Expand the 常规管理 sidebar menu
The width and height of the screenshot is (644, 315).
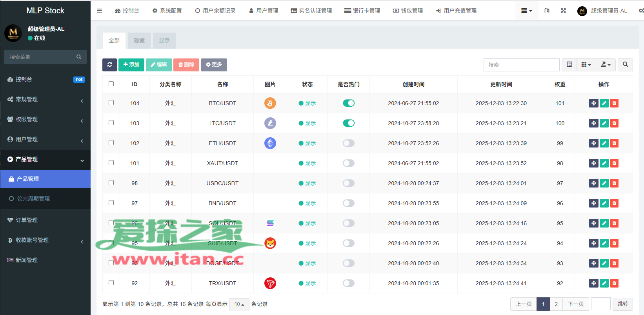45,99
